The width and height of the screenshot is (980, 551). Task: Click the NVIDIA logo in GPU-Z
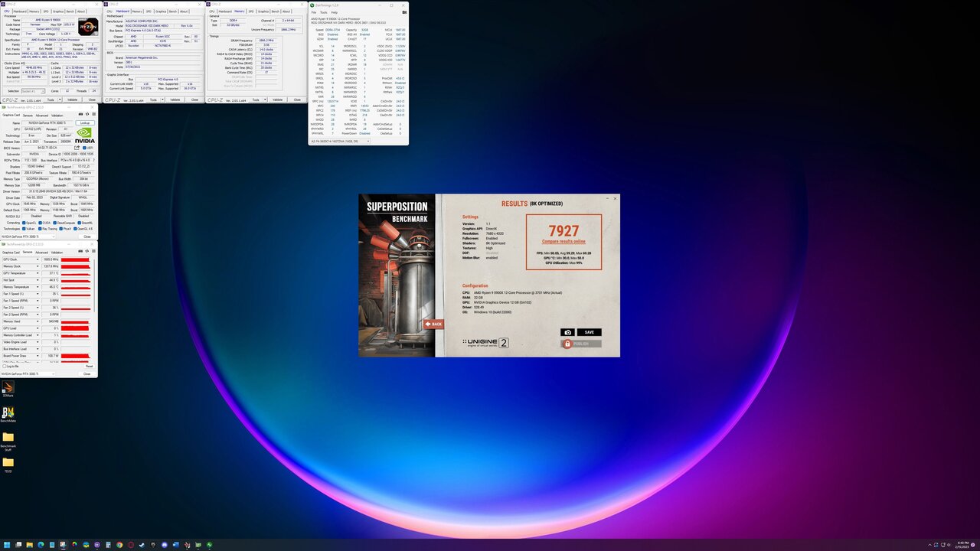[84, 135]
